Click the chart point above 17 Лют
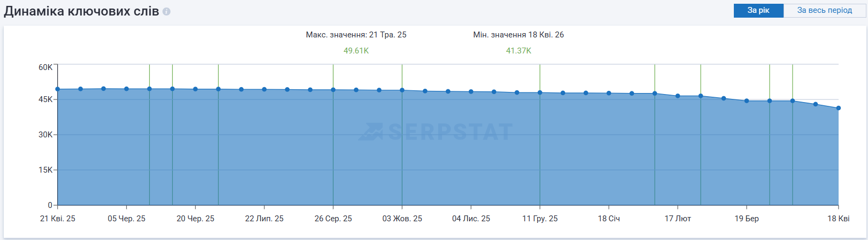The height and width of the screenshot is (240, 868). tap(678, 96)
